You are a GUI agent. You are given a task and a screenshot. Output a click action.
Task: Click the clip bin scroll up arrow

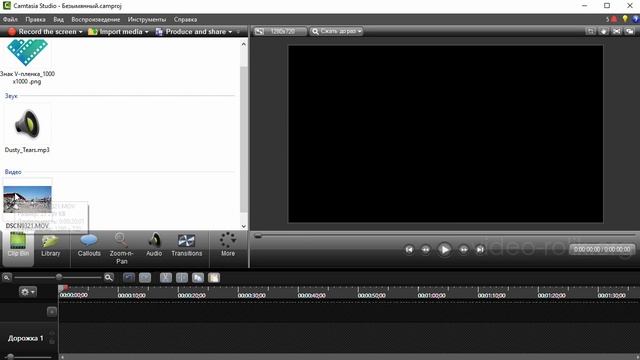tap(244, 44)
